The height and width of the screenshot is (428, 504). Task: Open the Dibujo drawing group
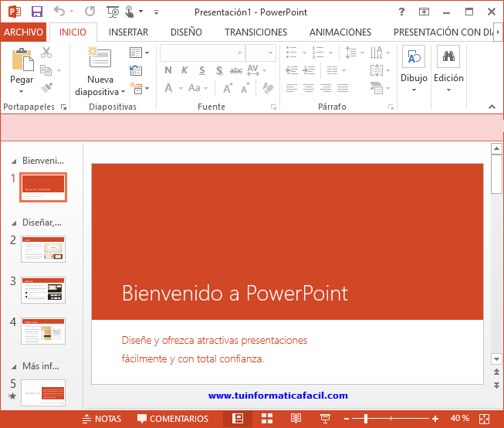point(414,69)
